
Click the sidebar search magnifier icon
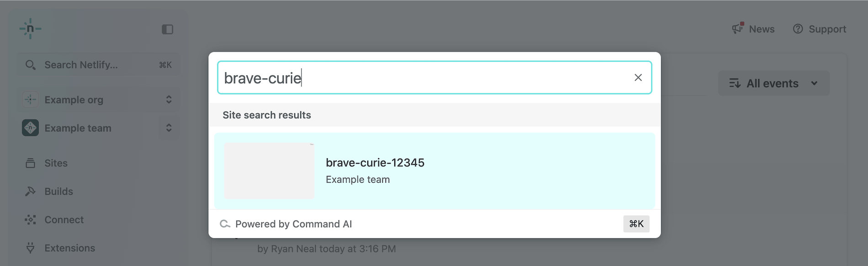click(30, 65)
